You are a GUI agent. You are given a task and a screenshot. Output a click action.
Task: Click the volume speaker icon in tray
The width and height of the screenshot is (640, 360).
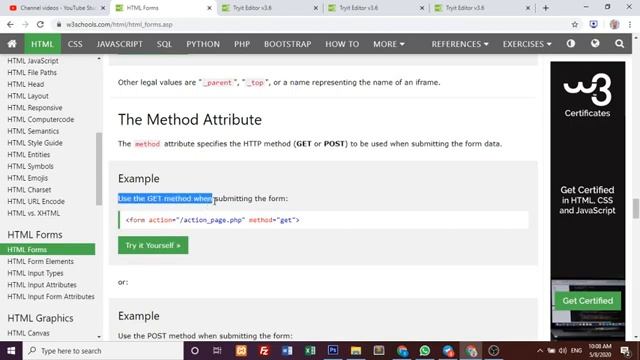[563, 351]
